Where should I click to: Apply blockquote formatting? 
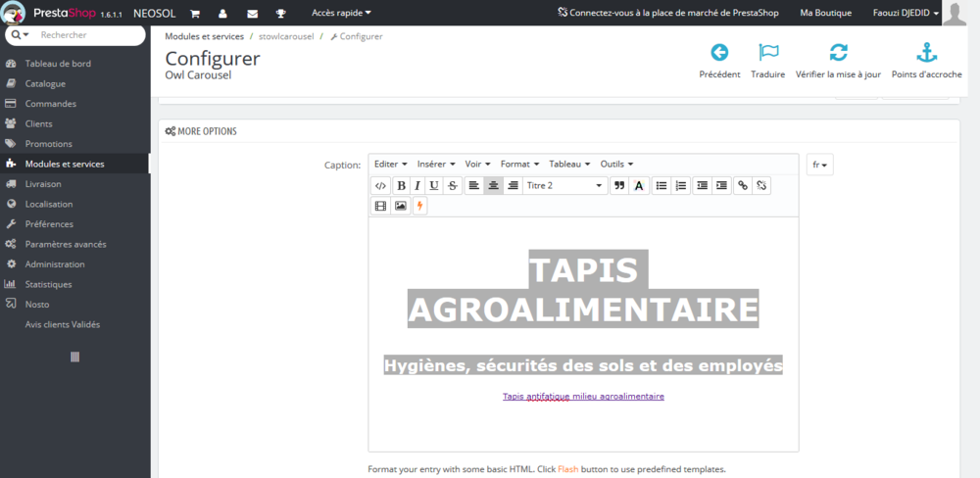coord(618,185)
